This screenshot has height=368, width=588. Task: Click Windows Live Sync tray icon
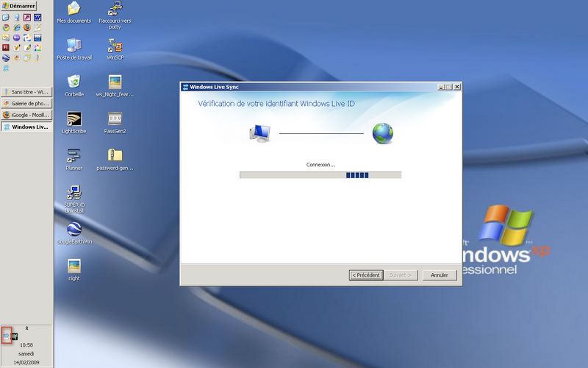click(7, 336)
